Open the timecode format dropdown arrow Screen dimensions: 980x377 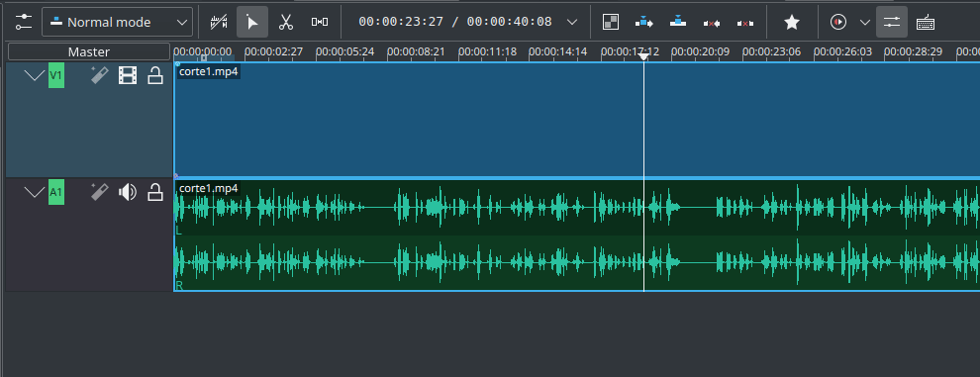pos(572,22)
